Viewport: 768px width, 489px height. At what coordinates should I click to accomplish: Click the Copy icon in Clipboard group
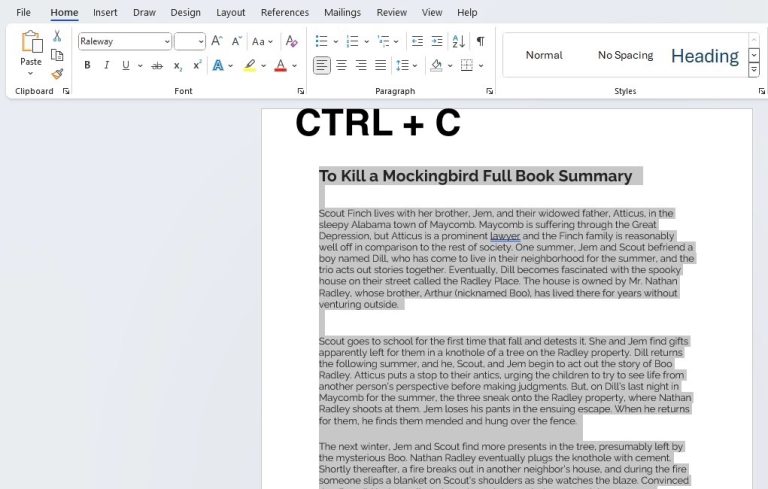[57, 55]
